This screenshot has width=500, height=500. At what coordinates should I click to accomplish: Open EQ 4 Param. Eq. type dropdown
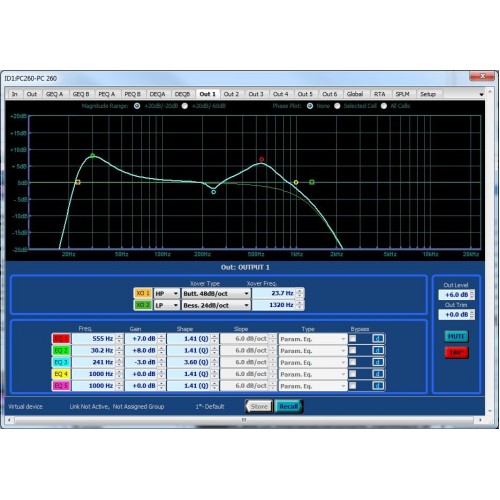point(313,374)
